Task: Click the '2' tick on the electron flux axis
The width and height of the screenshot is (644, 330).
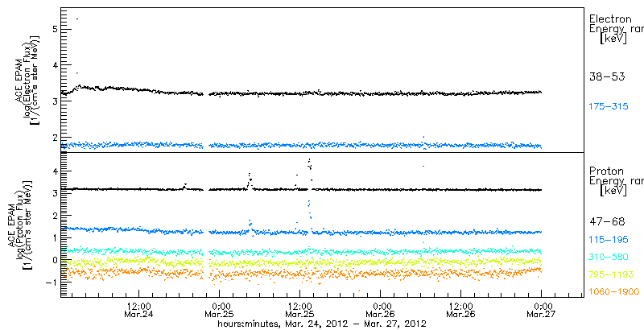Action: 54,137
